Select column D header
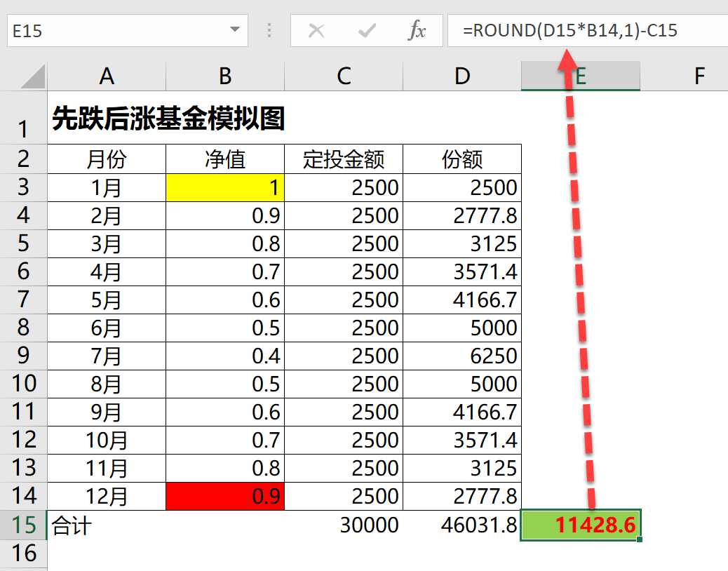728x571 pixels. (x=462, y=76)
